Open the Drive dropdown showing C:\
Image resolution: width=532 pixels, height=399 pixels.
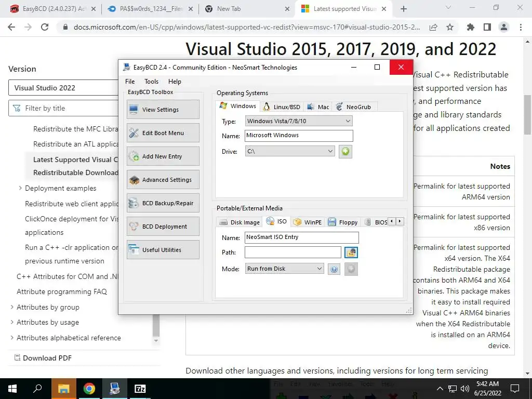[x=290, y=151]
